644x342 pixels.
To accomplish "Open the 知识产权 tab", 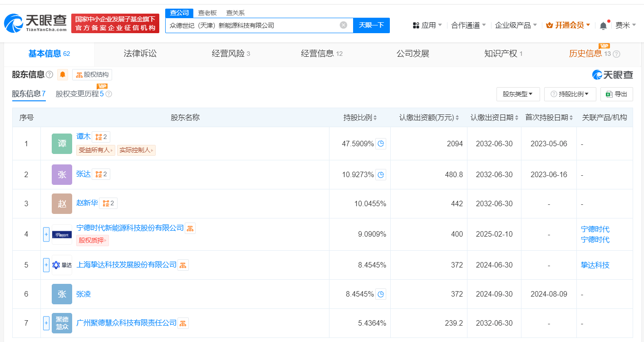I will pos(503,54).
